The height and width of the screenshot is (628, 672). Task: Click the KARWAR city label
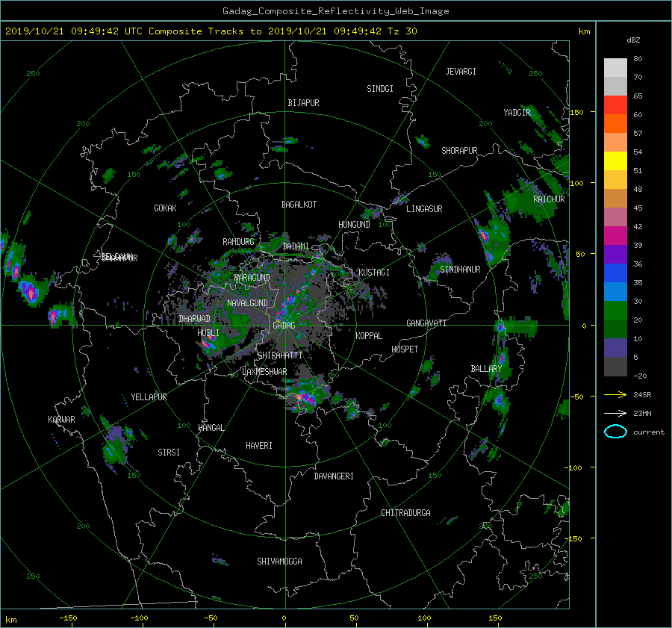point(61,419)
